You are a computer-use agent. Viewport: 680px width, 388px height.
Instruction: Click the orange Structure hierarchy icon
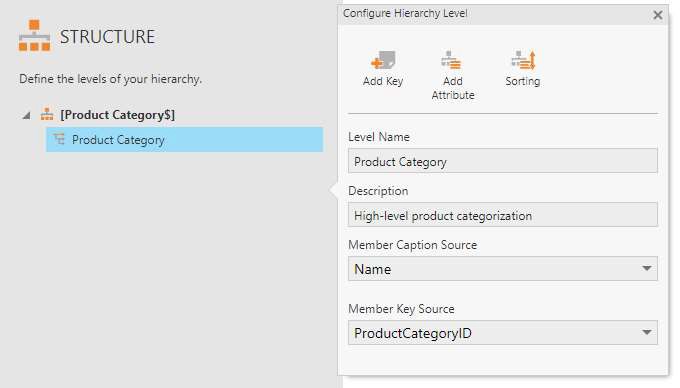34,36
